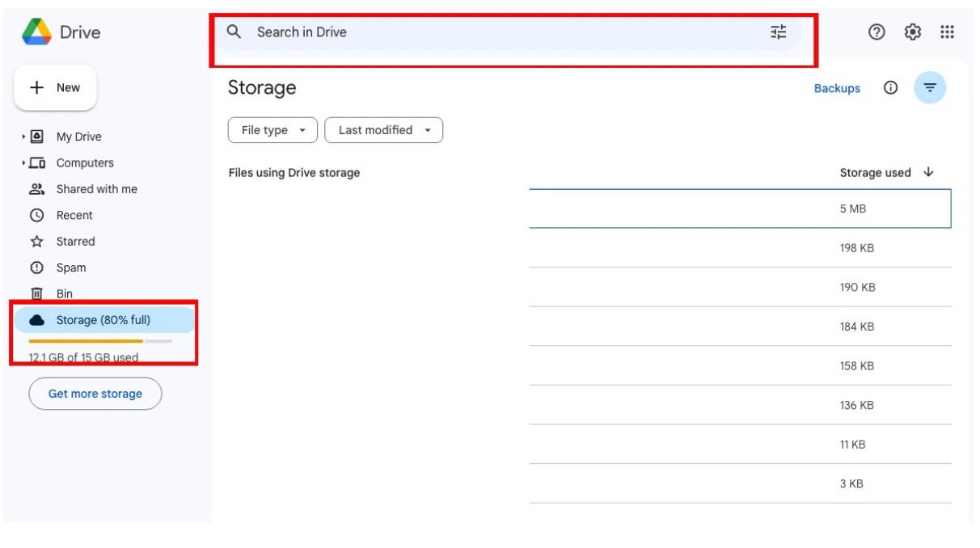Reverse sort order with Storage used arrow
This screenshot has width=980, height=548.
[x=928, y=172]
